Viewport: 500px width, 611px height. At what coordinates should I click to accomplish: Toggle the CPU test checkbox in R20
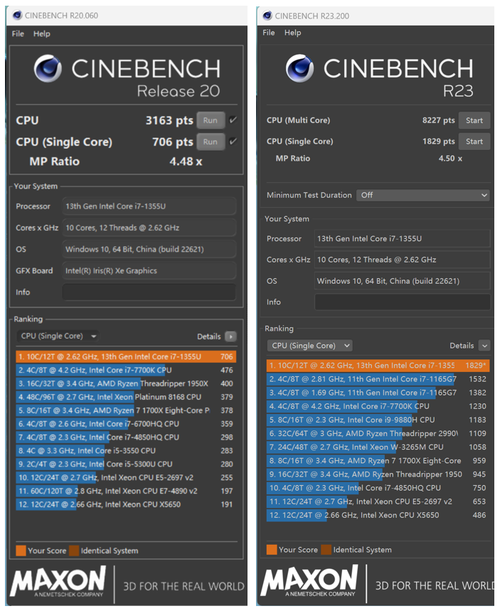coord(233,120)
